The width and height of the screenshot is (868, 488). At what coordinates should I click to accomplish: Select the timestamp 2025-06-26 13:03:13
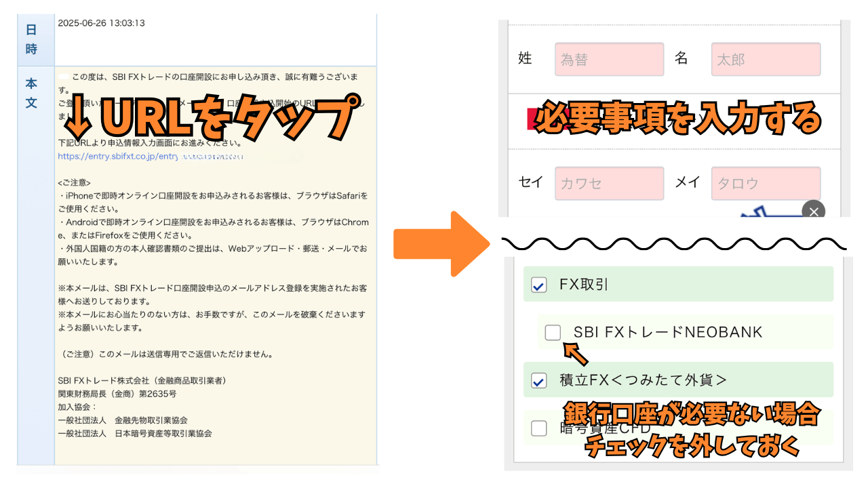click(x=102, y=23)
